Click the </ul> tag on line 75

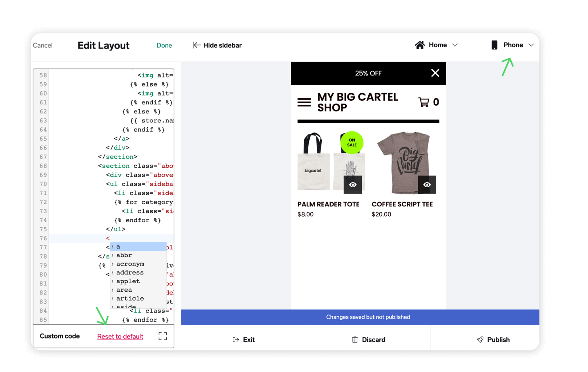coord(116,229)
